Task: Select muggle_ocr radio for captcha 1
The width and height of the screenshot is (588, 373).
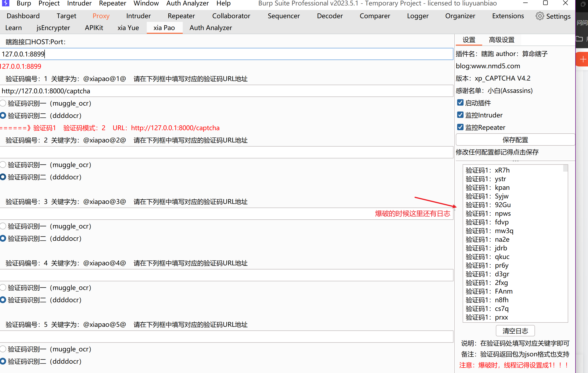Action: pos(3,103)
